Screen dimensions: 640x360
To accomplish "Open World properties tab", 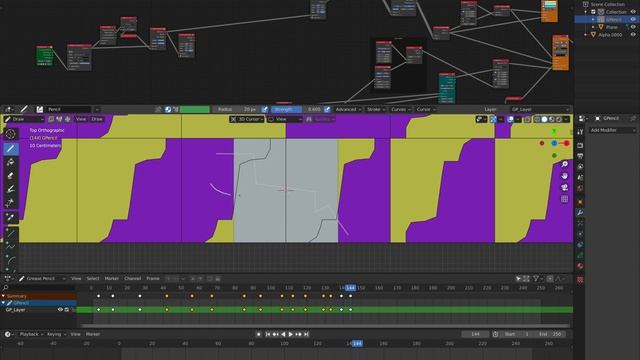I will [x=580, y=188].
